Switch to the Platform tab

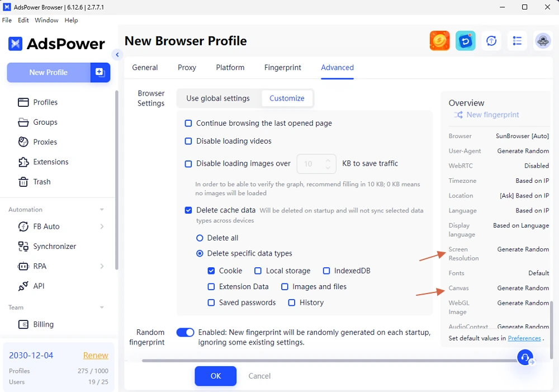(230, 68)
